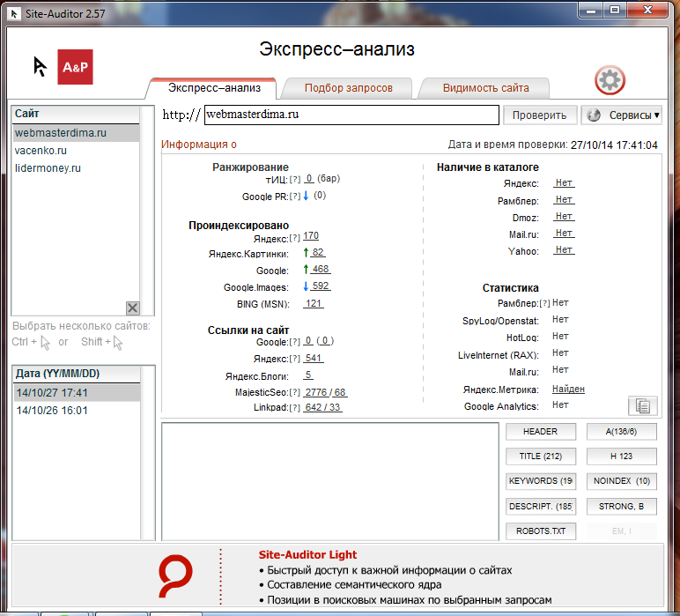
Task: Click the site list vertical scrollbar
Action: (147, 211)
